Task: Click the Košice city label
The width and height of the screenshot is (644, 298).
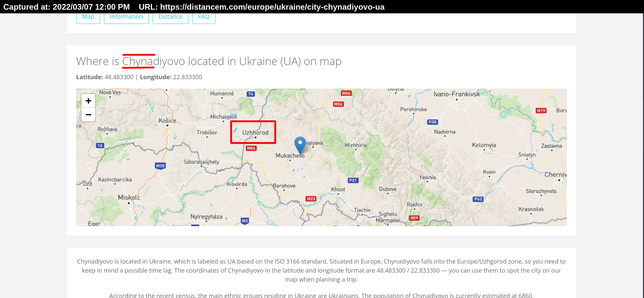Action: click(167, 121)
